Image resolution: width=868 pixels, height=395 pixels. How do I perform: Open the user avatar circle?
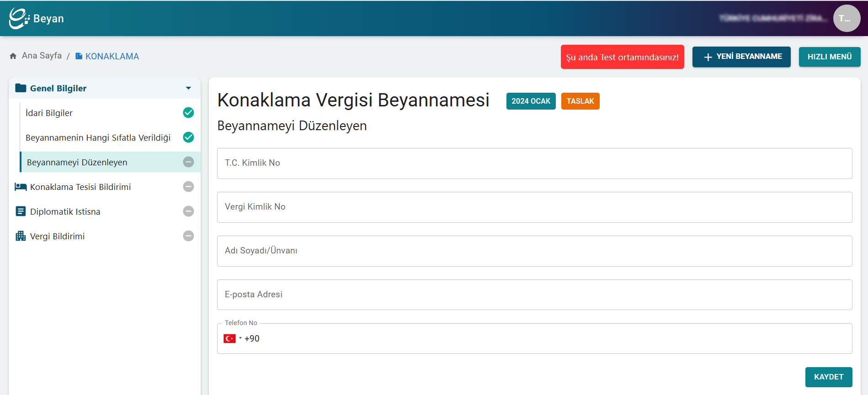click(x=847, y=18)
